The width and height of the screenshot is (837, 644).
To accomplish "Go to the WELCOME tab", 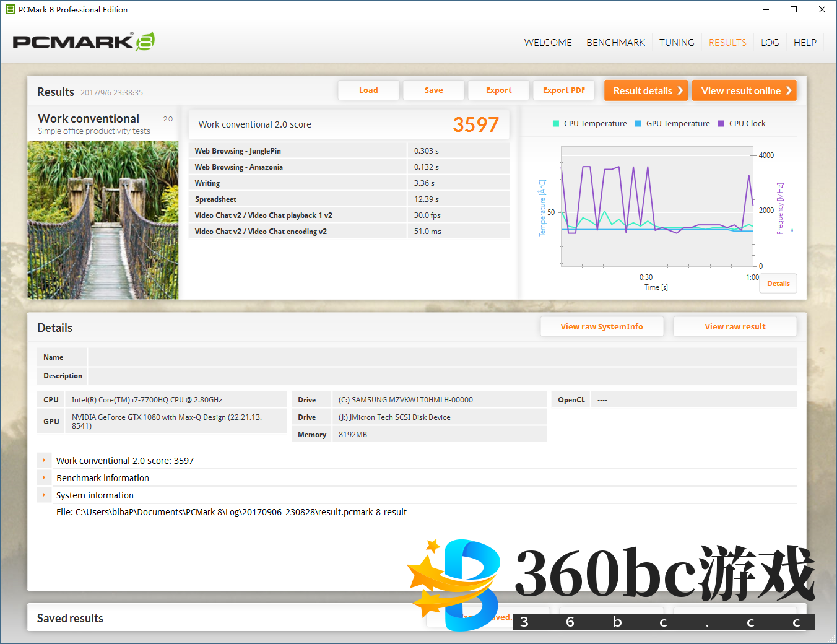I will point(548,43).
